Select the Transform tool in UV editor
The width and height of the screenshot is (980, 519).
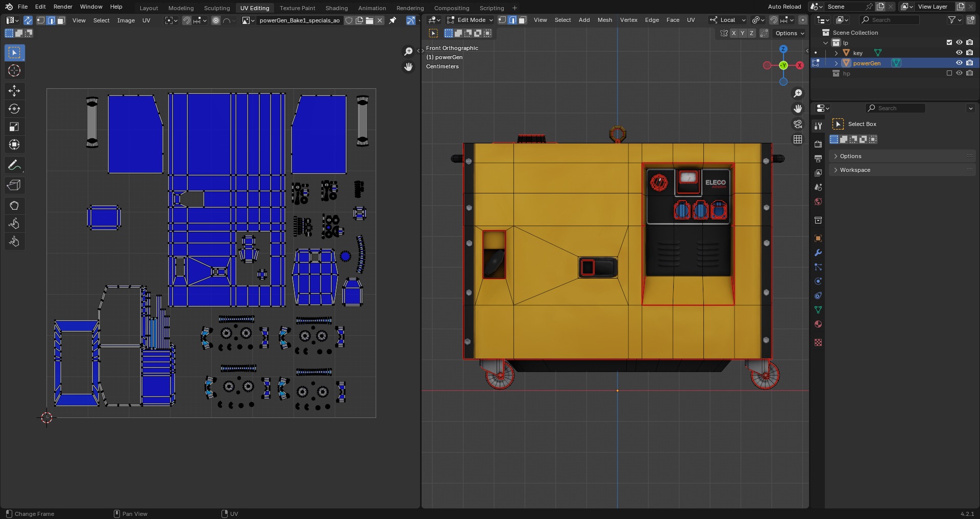point(14,144)
